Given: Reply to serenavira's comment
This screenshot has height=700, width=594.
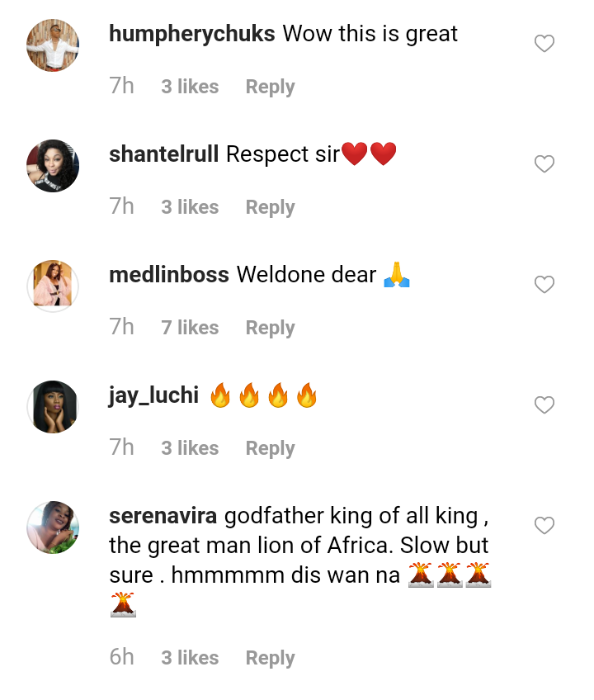Looking at the screenshot, I should pyautogui.click(x=270, y=658).
